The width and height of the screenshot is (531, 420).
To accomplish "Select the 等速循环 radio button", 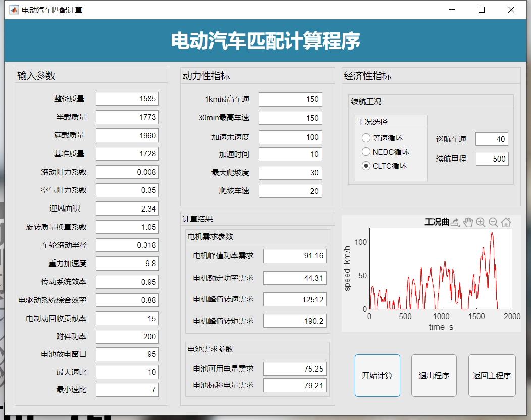I will 366,138.
